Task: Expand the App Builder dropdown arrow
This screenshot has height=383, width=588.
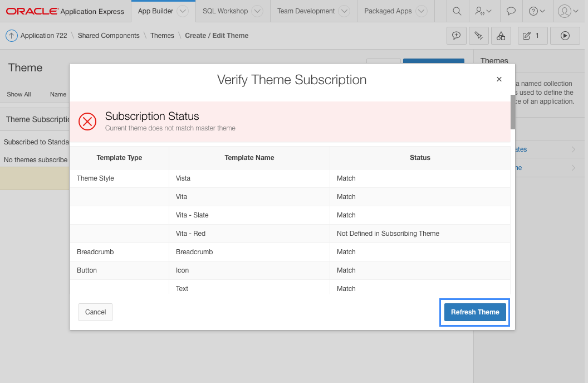Action: [183, 11]
